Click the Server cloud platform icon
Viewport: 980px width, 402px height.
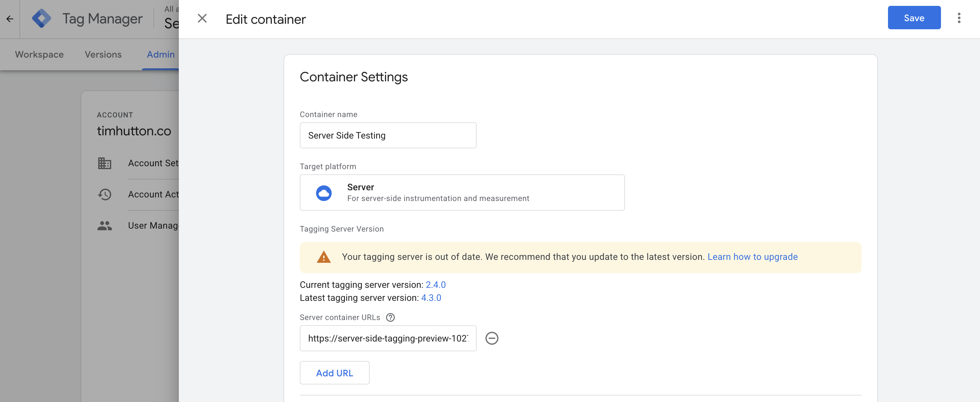(324, 193)
